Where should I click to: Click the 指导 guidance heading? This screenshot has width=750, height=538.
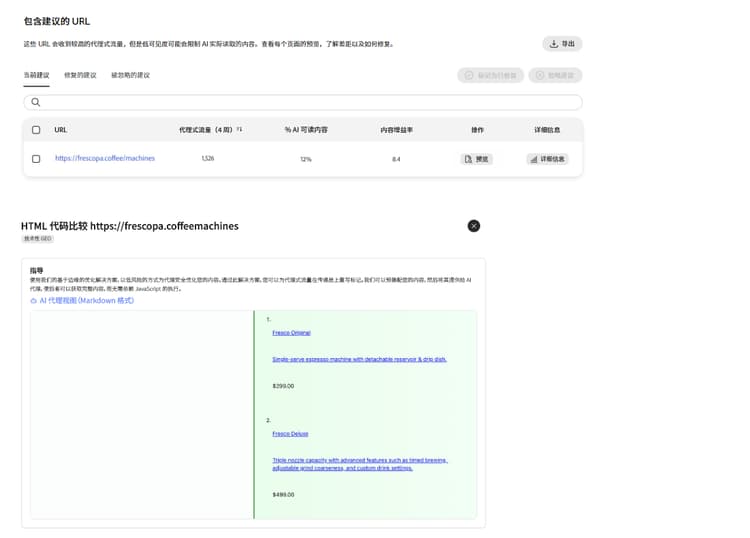[36, 271]
